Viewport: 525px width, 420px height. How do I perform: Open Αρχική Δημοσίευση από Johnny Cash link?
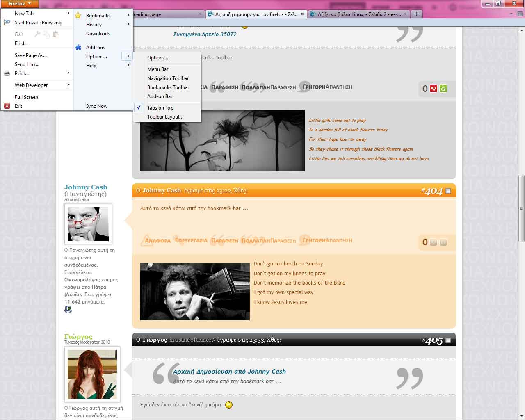(229, 372)
